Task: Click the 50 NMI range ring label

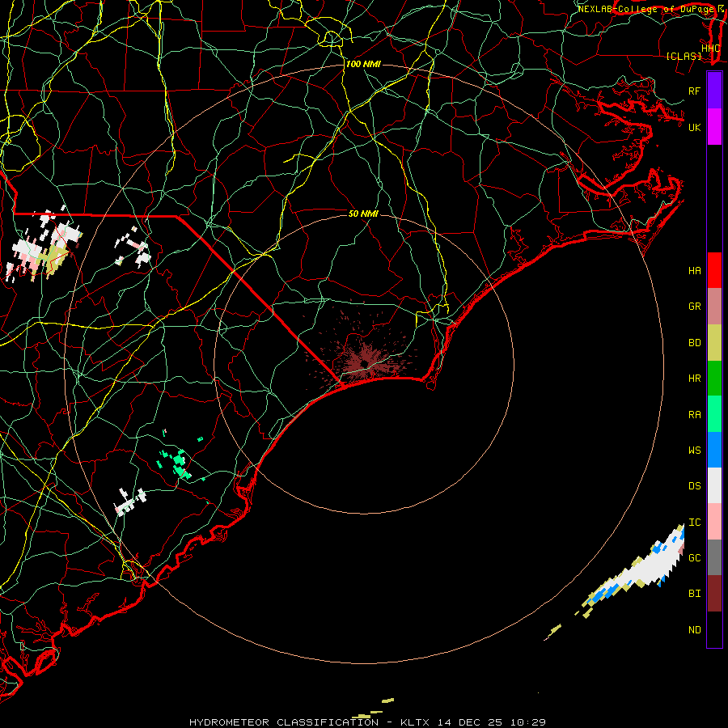Action: [363, 214]
